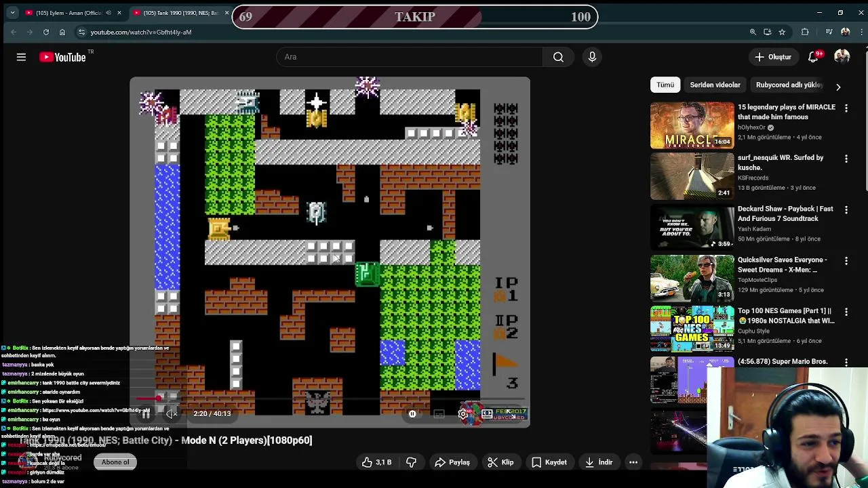
Task: Subscribe with the Abone ol button
Action: click(x=115, y=462)
